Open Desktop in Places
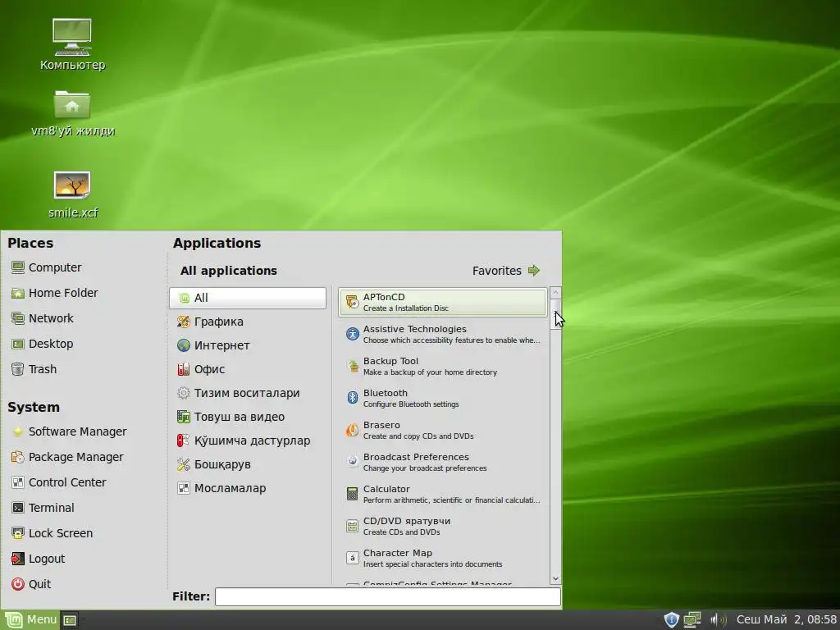840x630 pixels. pyautogui.click(x=42, y=344)
